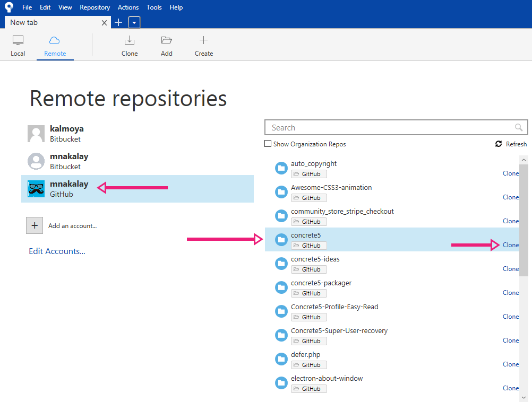Screen dimensions: 532x402
Task: Clone the community_store_stripe_checkout repository
Action: pyautogui.click(x=511, y=221)
